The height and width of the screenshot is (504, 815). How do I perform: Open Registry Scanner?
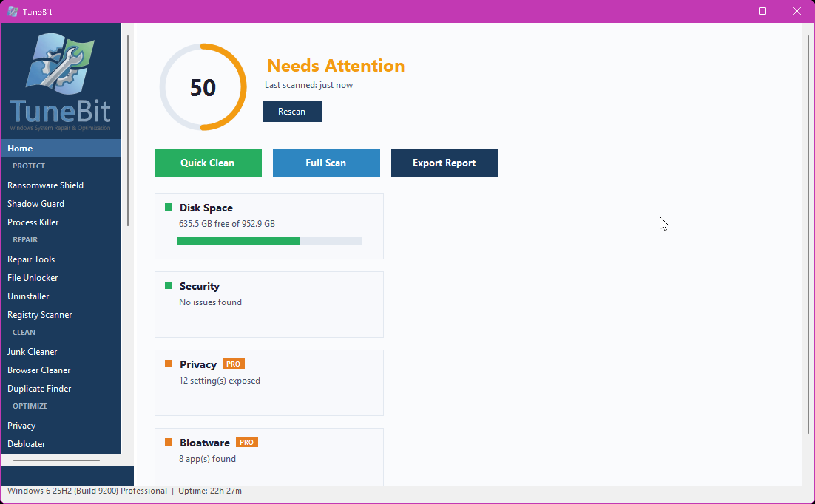tap(61, 314)
